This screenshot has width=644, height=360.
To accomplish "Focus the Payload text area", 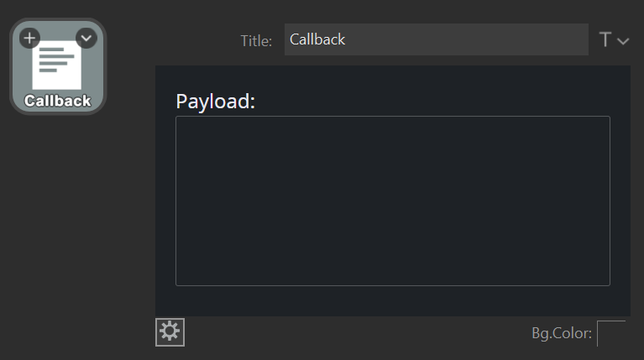I will click(x=392, y=201).
